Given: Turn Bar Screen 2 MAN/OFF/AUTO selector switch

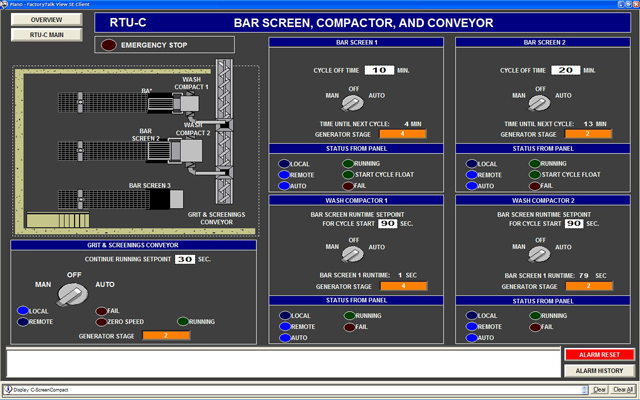Looking at the screenshot, I should [x=536, y=102].
